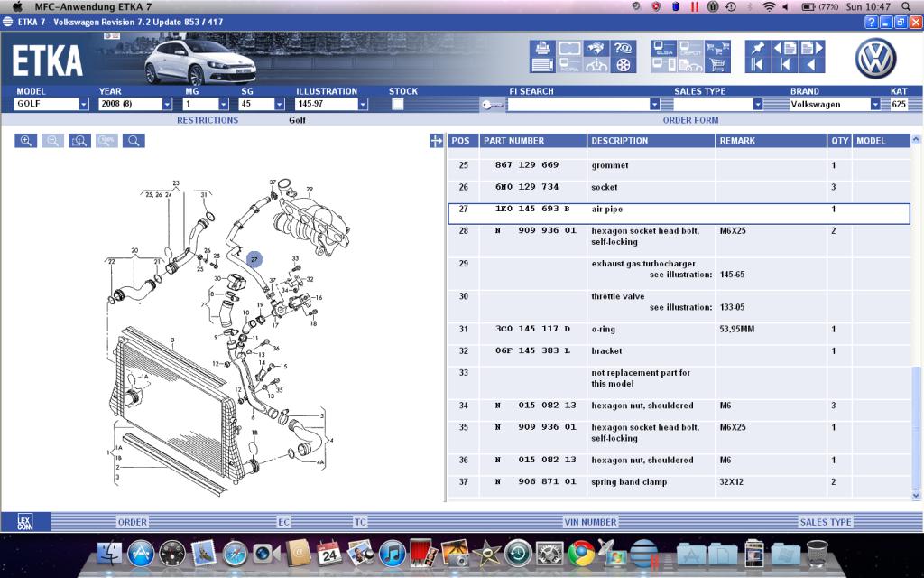Toggle the STOCK checkbox
The height and width of the screenshot is (578, 924).
[398, 105]
